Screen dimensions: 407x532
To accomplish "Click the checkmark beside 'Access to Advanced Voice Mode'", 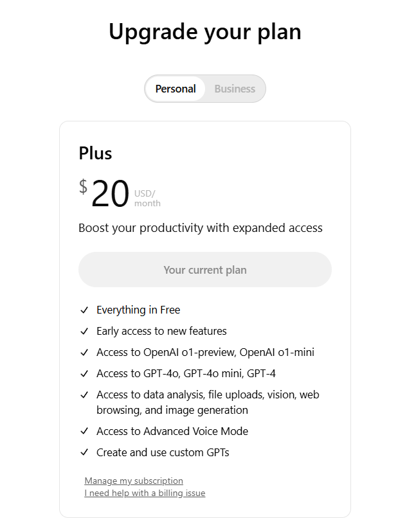I will (x=84, y=432).
